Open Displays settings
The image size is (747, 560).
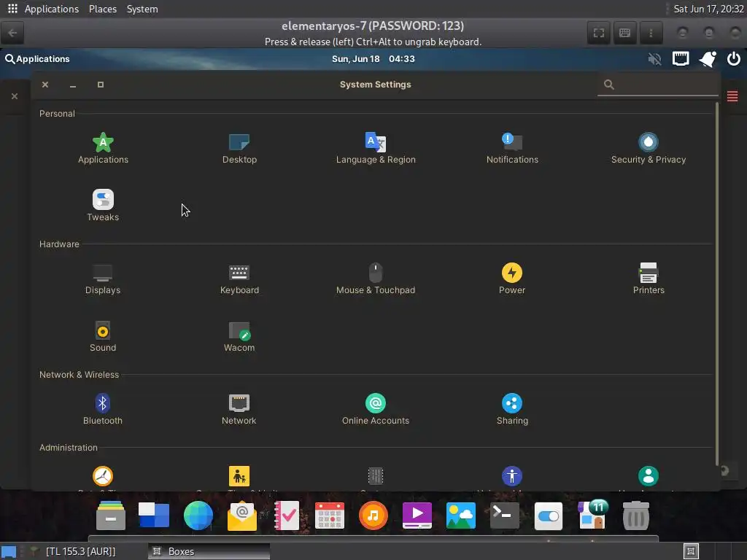[x=103, y=273]
